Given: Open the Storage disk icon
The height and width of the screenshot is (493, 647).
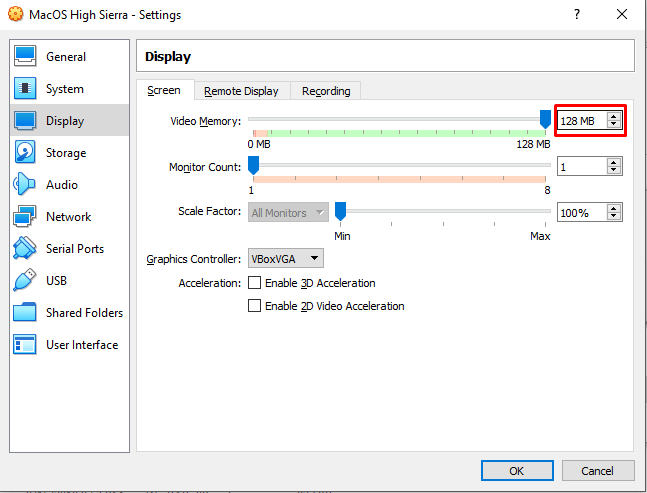Looking at the screenshot, I should 26,153.
